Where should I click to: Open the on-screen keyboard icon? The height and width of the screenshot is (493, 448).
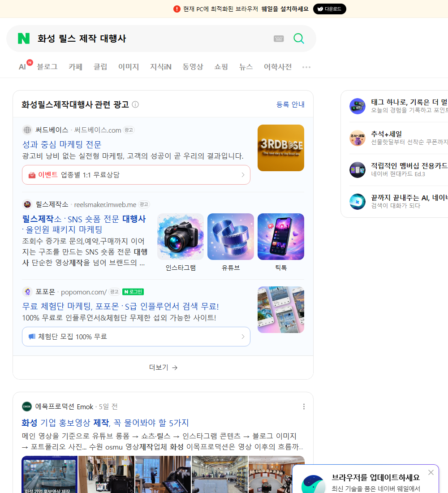279,39
